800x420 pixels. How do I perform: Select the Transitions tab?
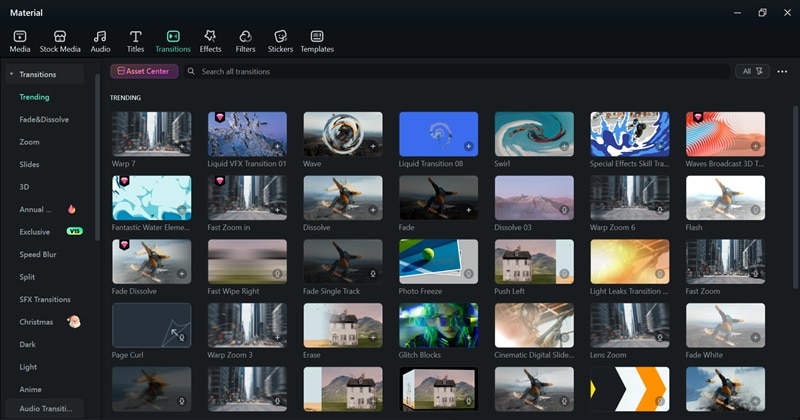(x=173, y=41)
